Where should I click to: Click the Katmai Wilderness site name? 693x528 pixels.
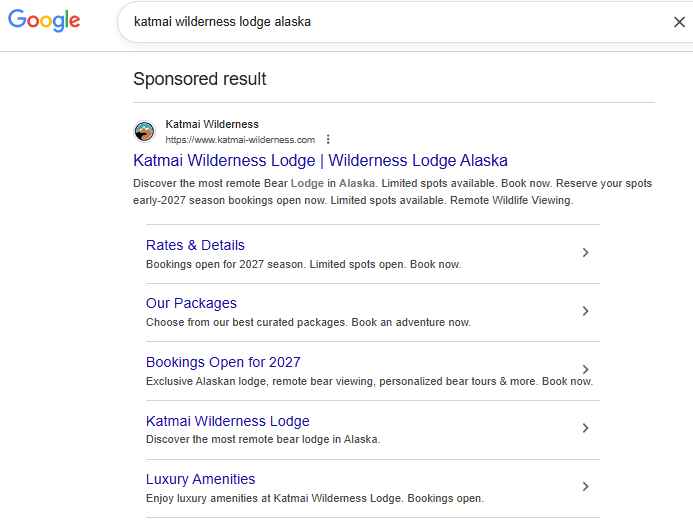212,124
